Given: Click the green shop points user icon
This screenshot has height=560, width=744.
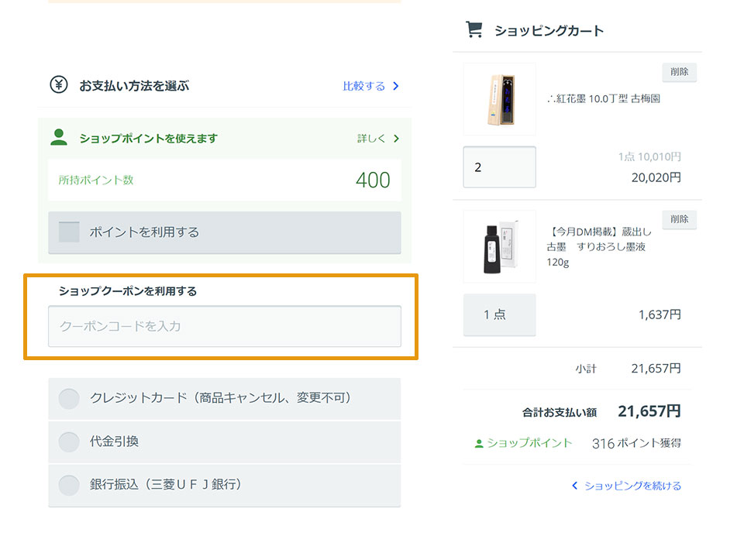Looking at the screenshot, I should [x=59, y=138].
